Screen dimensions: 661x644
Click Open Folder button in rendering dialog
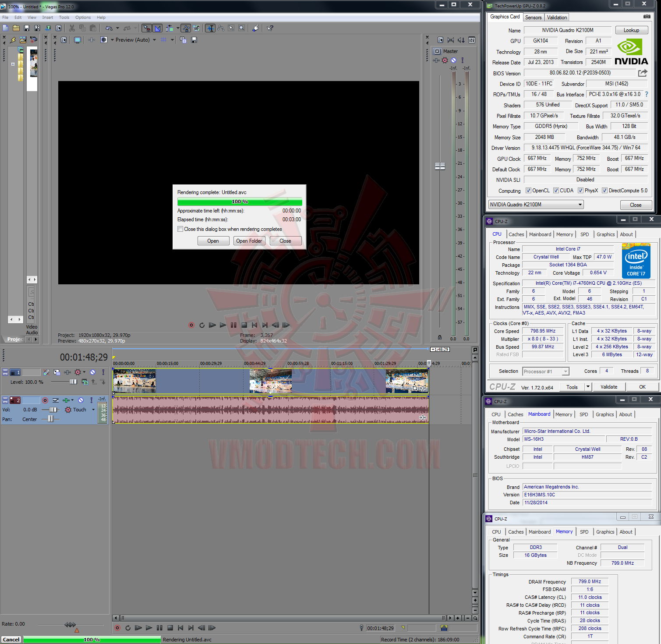[x=249, y=241]
